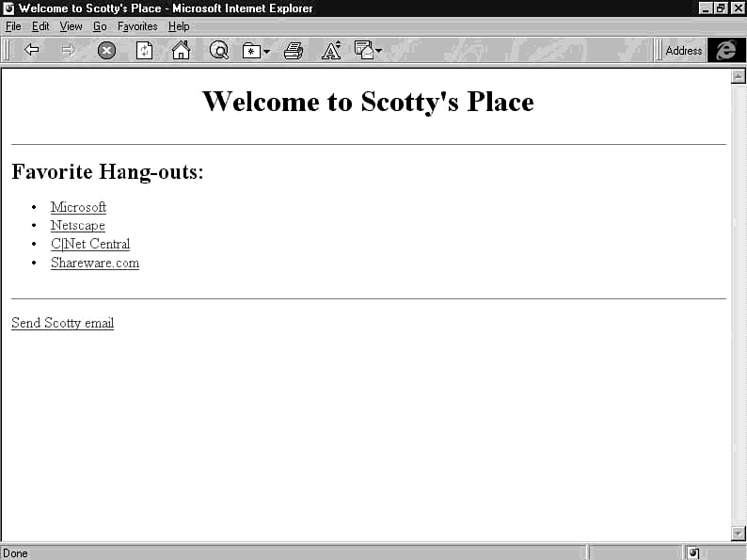
Task: Click the Address bar label
Action: coord(683,51)
